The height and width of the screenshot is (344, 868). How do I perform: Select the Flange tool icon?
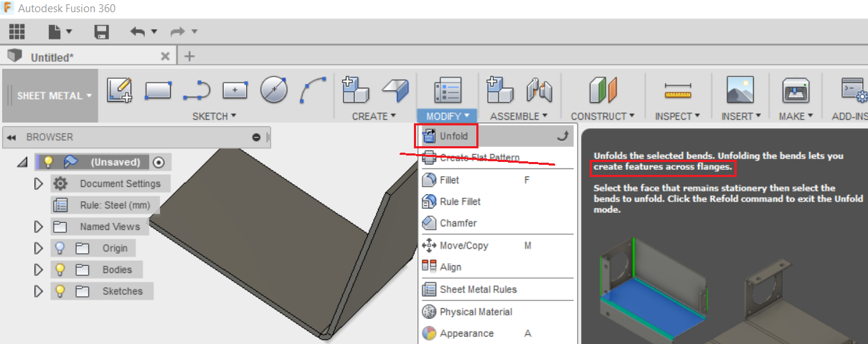point(394,90)
